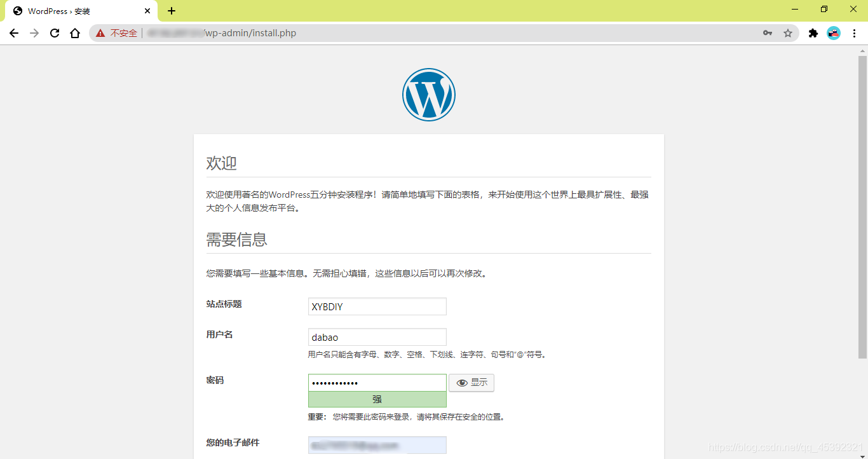868x459 pixels.
Task: Click the 用户名 label
Action: 220,334
